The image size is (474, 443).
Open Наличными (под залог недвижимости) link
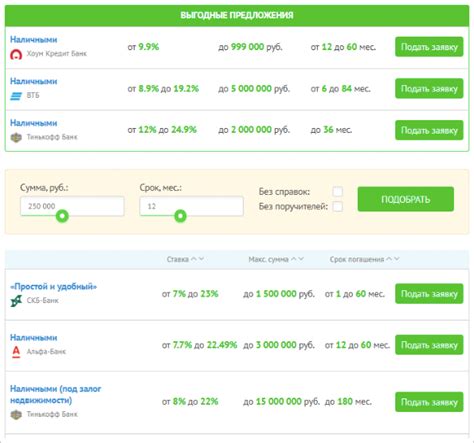[56, 395]
